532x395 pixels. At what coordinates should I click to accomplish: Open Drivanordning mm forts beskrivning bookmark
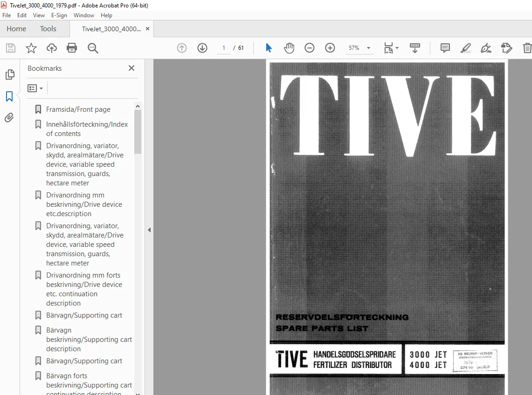tap(84, 289)
